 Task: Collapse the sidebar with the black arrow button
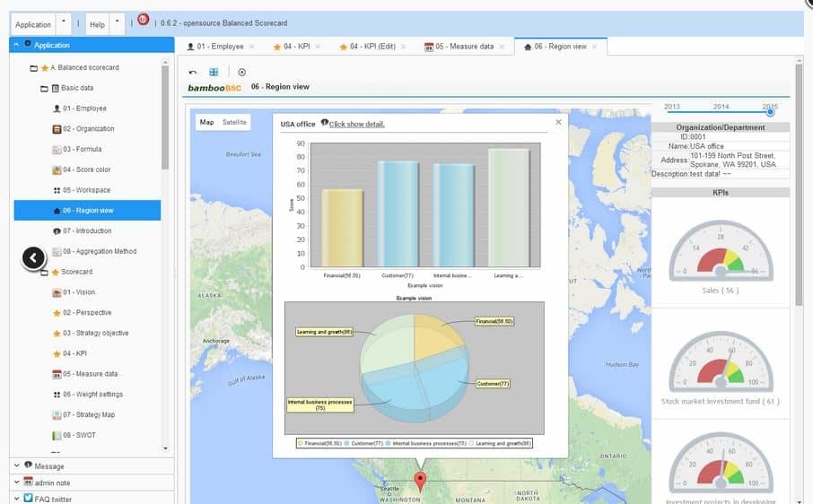[32, 258]
